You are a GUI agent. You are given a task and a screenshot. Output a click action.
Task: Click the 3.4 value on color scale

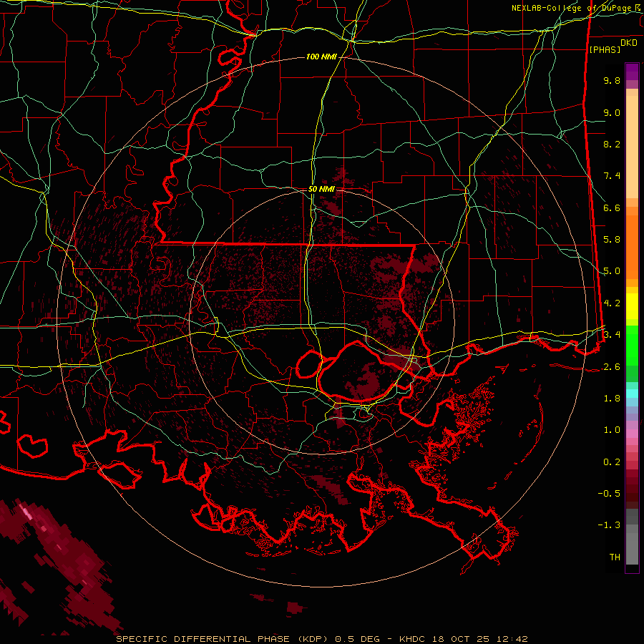612,335
